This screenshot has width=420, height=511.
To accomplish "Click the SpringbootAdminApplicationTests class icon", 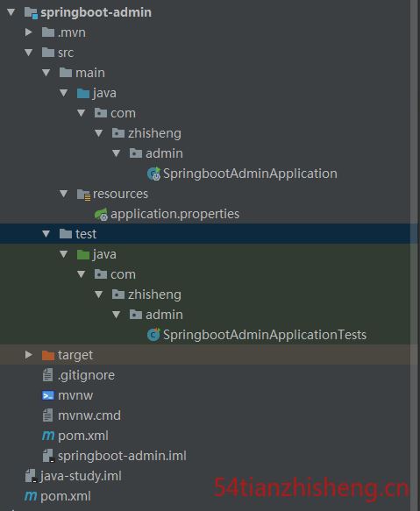I will click(x=153, y=335).
